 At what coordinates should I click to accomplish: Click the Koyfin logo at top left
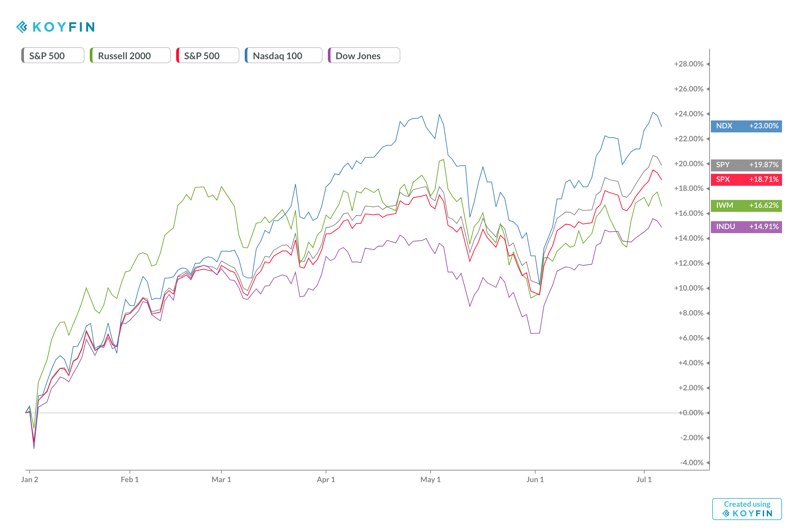[x=55, y=27]
